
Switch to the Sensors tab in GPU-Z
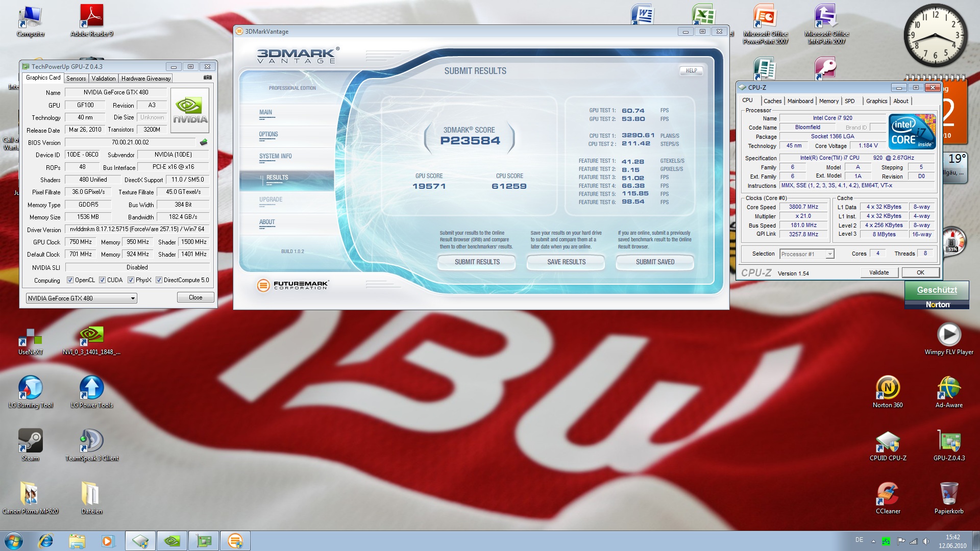coord(76,79)
